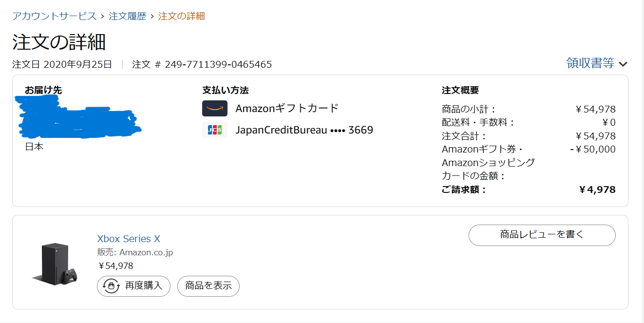Write a review via 商品レビューを書く
Screen dimensions: 644x323
point(542,235)
